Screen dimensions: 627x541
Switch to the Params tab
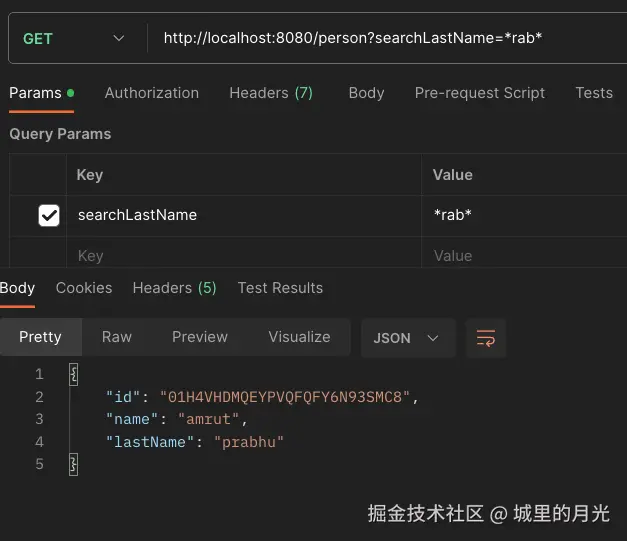point(42,93)
